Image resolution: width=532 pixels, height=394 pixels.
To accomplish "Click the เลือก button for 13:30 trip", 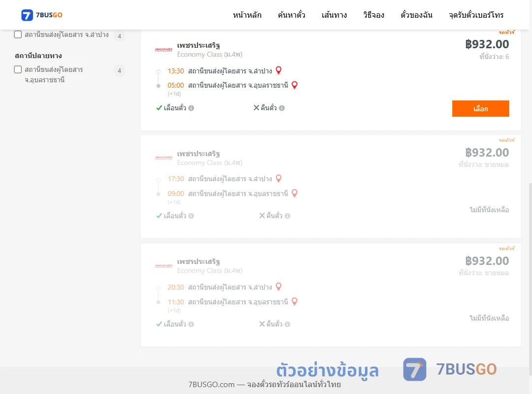I will [x=480, y=108].
